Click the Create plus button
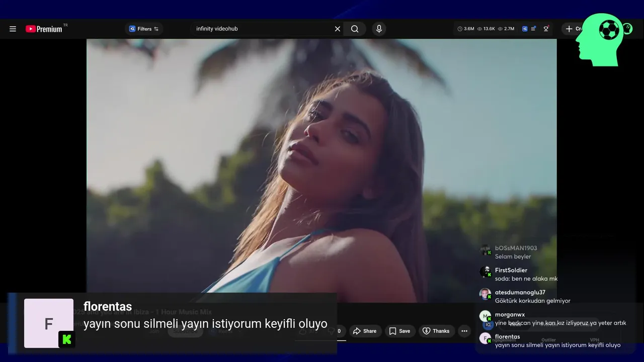 [x=573, y=29]
